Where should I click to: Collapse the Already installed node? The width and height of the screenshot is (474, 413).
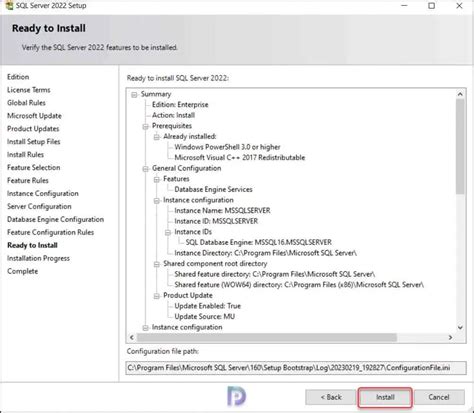157,137
